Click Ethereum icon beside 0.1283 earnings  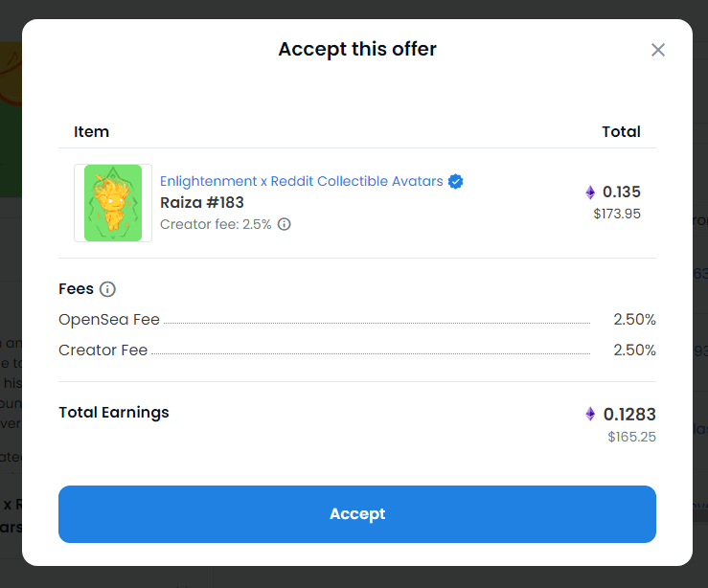pyautogui.click(x=590, y=414)
